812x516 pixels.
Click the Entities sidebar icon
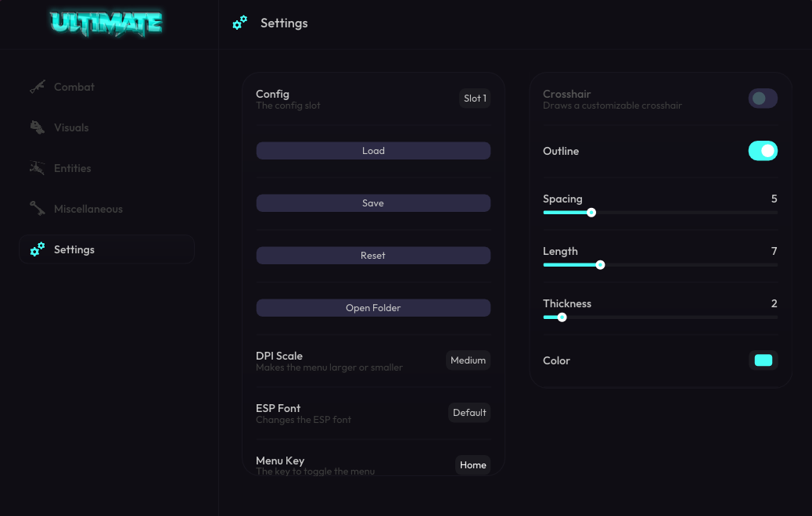38,168
